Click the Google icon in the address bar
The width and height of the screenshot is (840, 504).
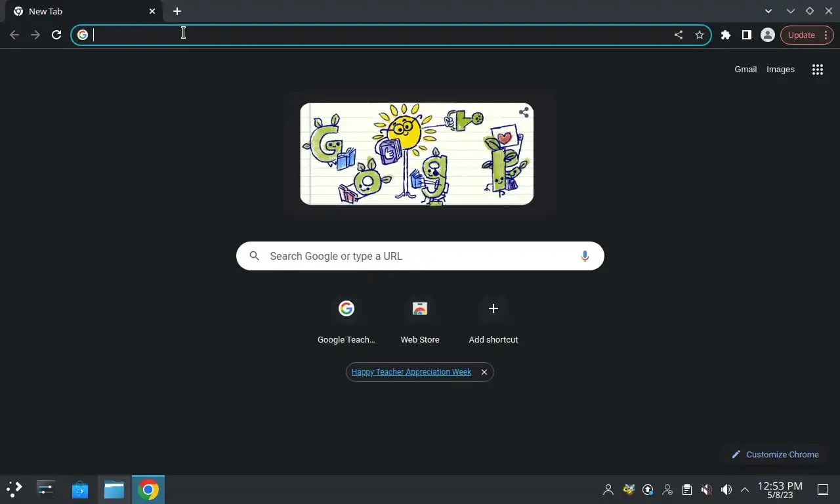point(83,35)
